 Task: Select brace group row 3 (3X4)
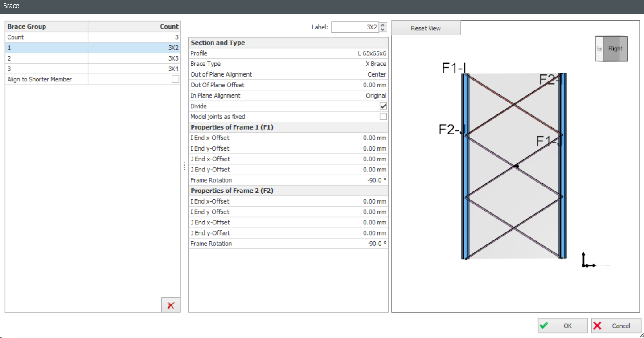(x=93, y=69)
